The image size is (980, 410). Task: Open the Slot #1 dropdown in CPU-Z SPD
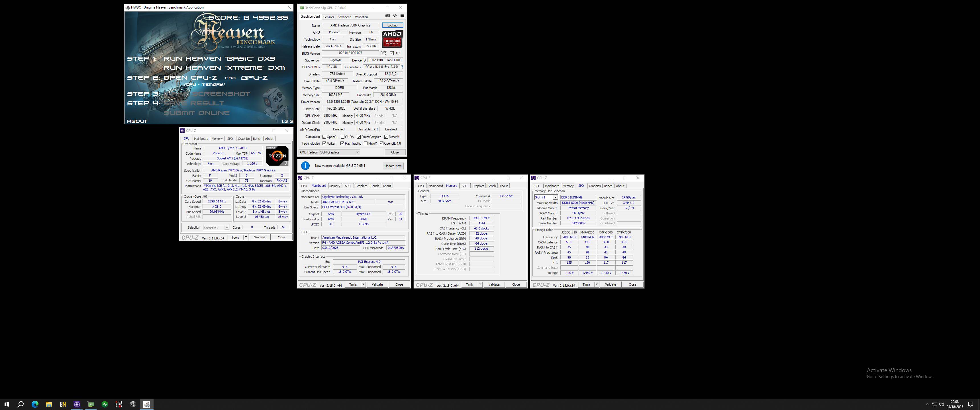click(x=546, y=197)
